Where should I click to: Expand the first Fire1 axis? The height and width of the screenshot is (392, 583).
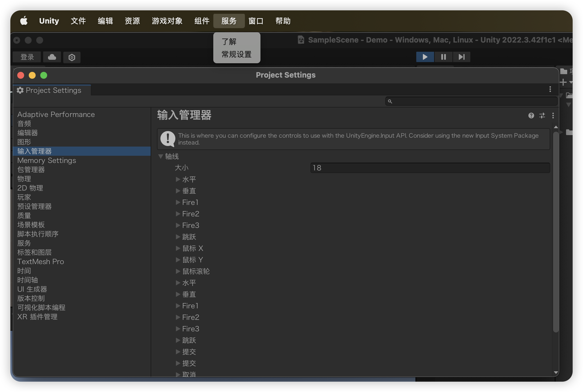coord(178,202)
